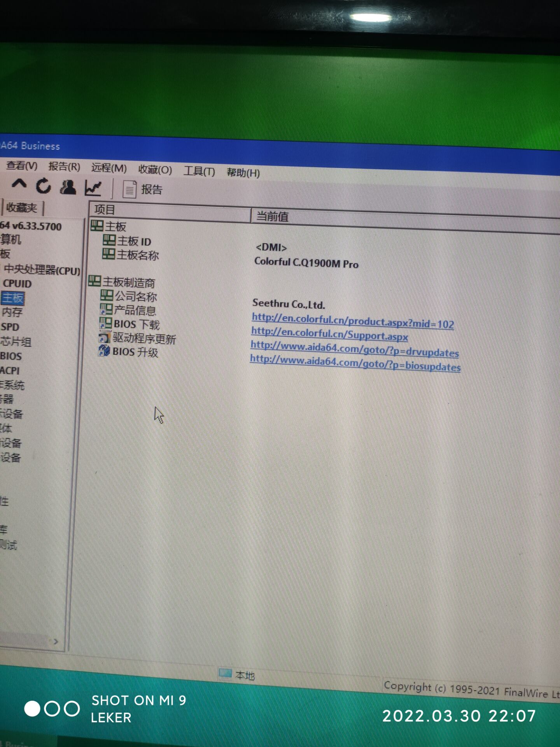The height and width of the screenshot is (747, 560).
Task: Open the 工具(T) menu
Action: click(x=199, y=171)
